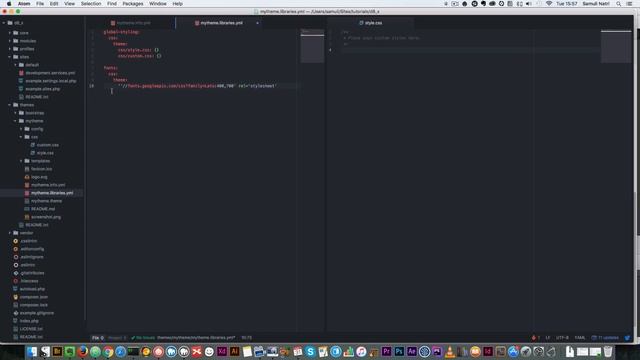Open InDesign from the dock
This screenshot has width=640, height=360.
coord(488,351)
